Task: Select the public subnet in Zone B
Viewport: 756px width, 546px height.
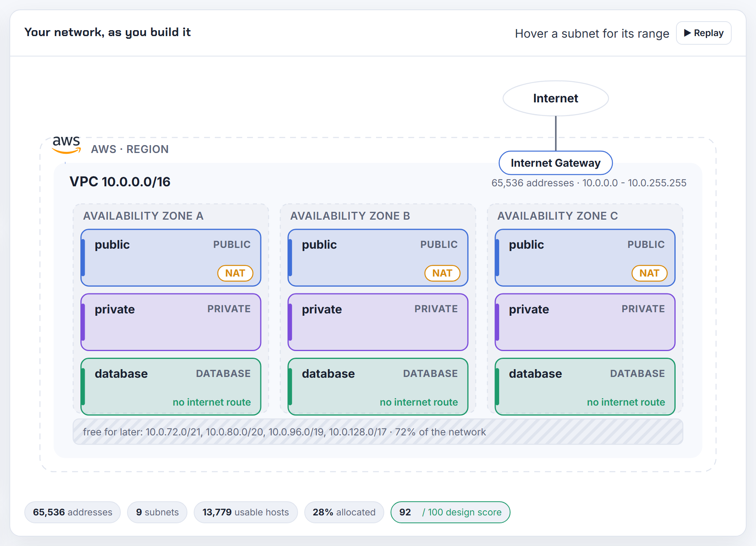Action: tap(378, 258)
